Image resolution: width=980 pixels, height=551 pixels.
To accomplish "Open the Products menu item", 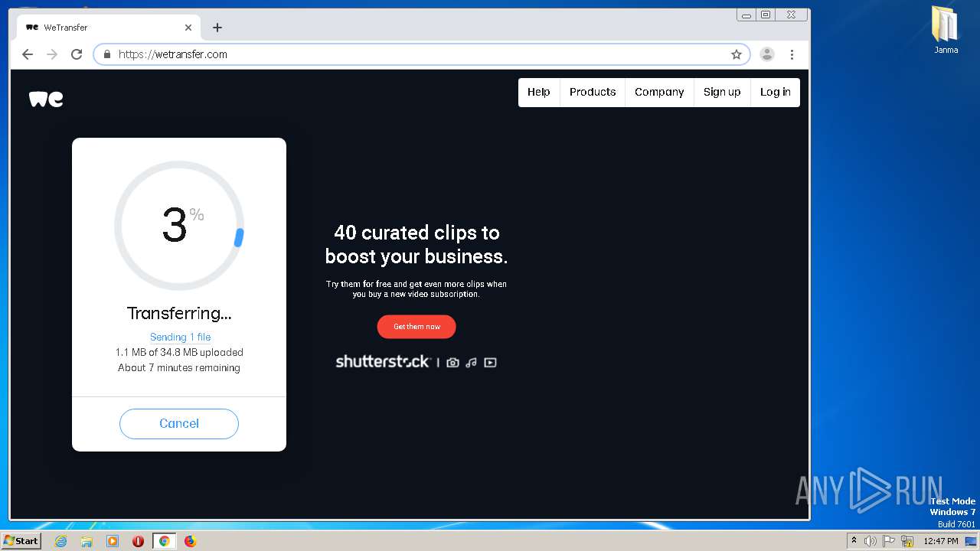I will pos(593,92).
